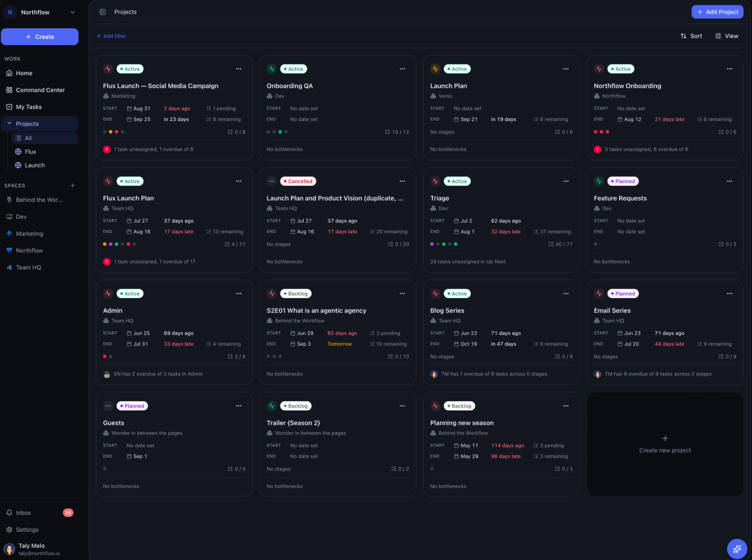Click TM avatar on Blog Series bottleneck
Viewport: 752px width, 560px height.
[x=434, y=374]
